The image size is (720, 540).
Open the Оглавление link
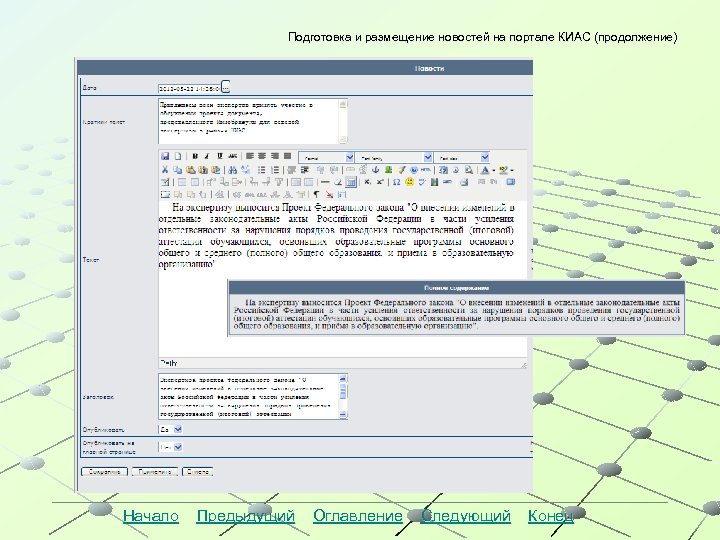tap(358, 516)
